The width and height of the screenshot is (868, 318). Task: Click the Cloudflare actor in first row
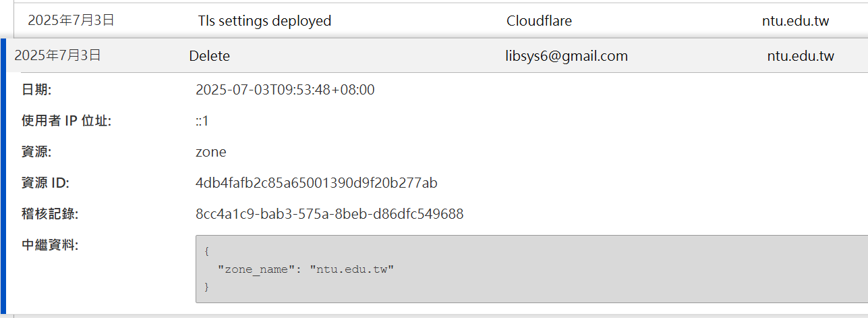click(539, 21)
